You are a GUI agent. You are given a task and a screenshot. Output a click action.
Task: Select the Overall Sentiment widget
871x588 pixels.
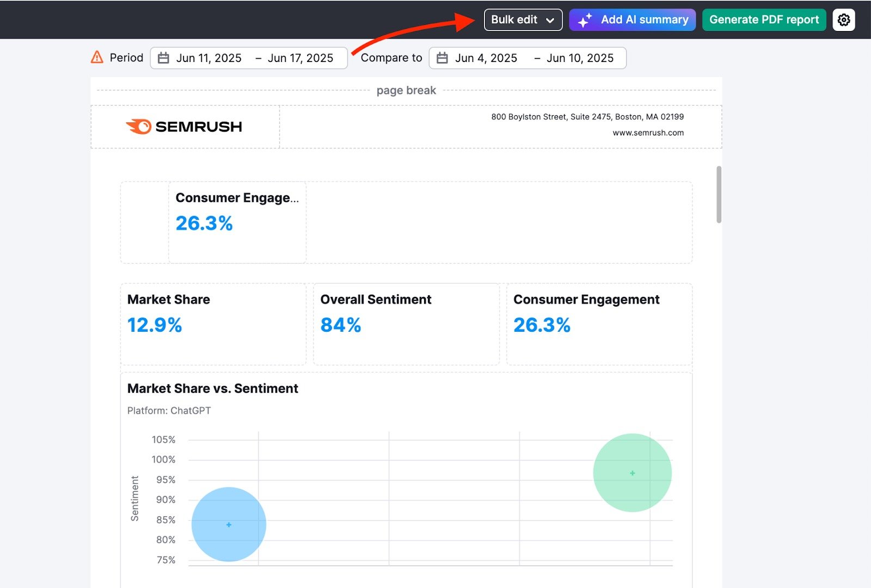pos(406,324)
